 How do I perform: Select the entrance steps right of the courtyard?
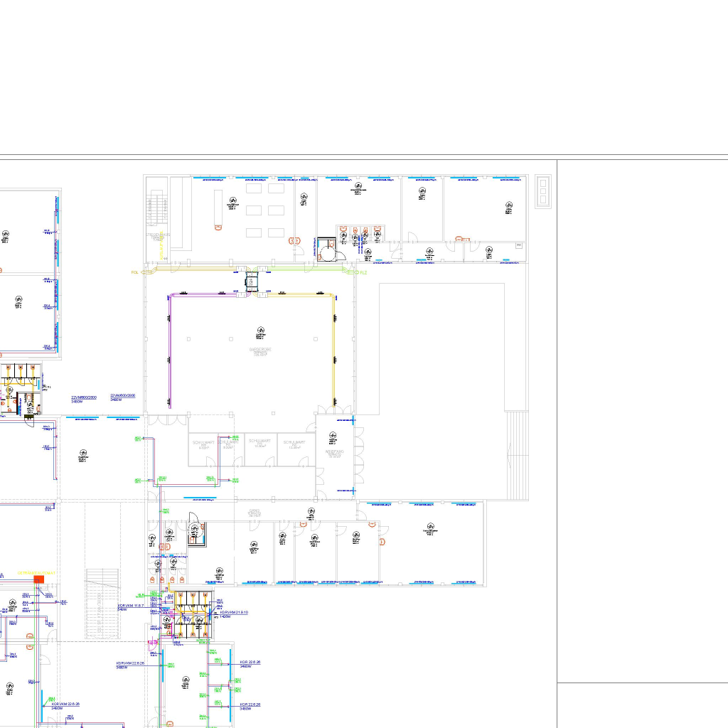coord(517,455)
